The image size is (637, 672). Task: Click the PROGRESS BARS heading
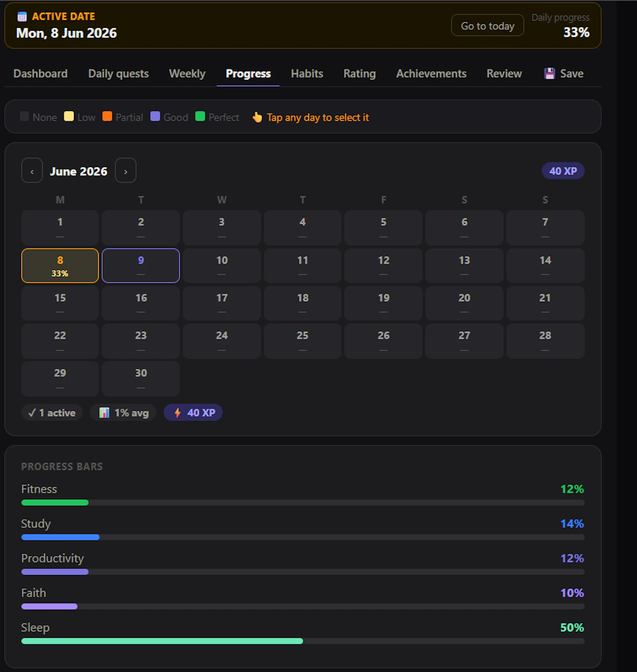[x=62, y=466]
